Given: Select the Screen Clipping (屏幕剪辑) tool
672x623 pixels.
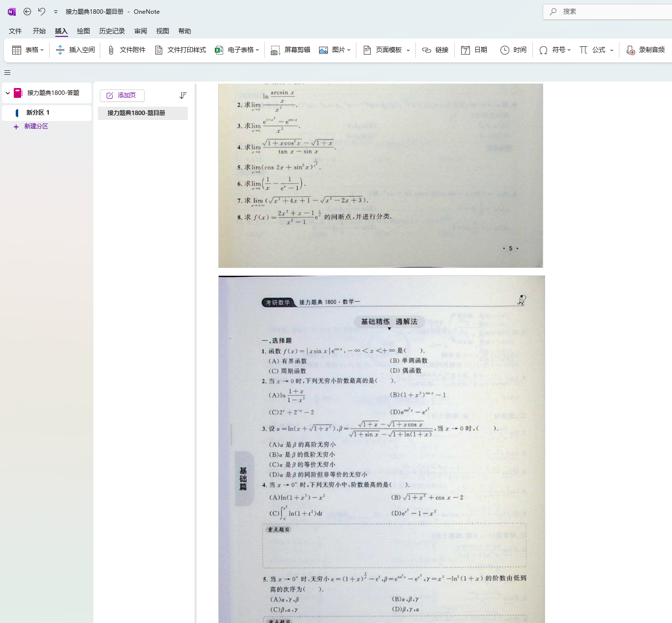Looking at the screenshot, I should pos(290,50).
